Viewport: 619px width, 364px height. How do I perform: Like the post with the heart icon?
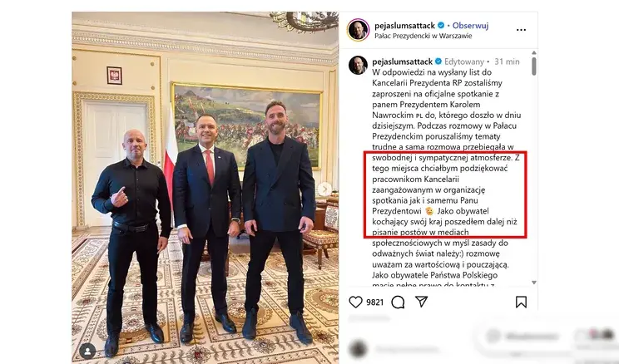356,302
